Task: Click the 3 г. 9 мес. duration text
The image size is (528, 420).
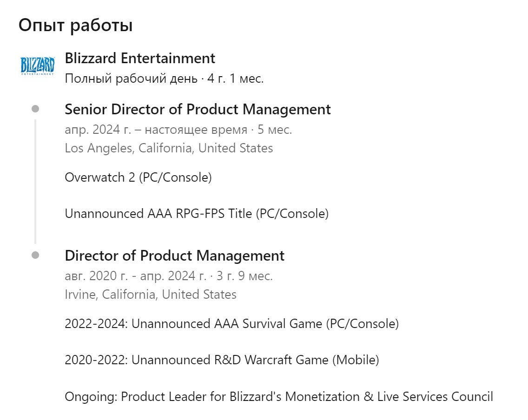Action: (244, 276)
